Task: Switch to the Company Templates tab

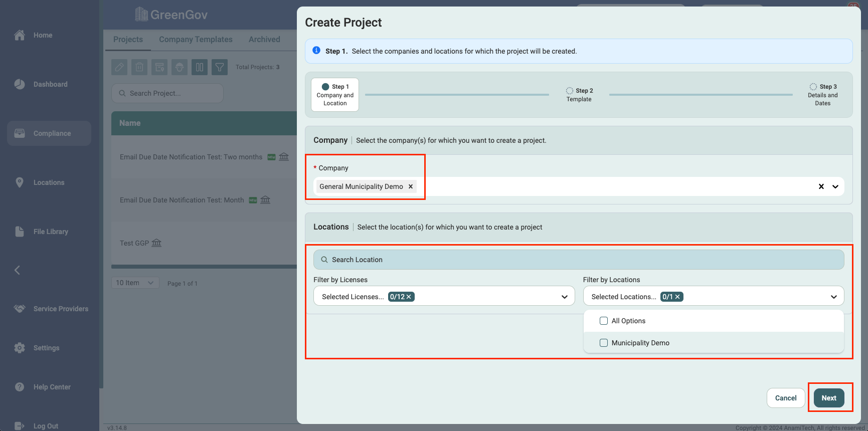Action: 196,40
